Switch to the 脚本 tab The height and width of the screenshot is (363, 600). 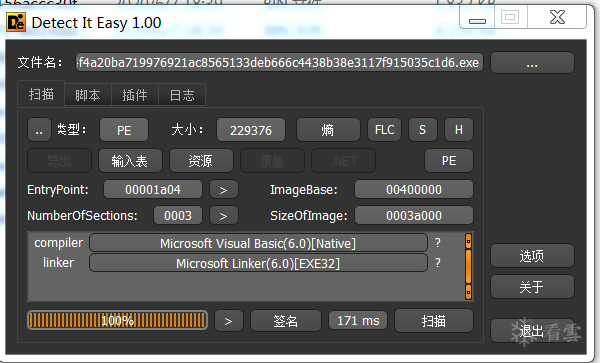coord(88,95)
